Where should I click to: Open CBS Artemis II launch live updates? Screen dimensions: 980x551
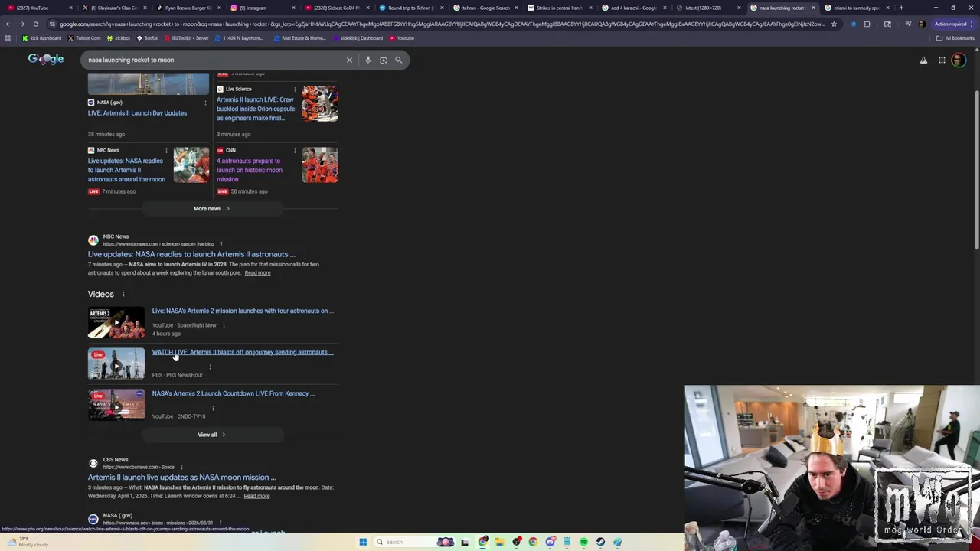(182, 478)
